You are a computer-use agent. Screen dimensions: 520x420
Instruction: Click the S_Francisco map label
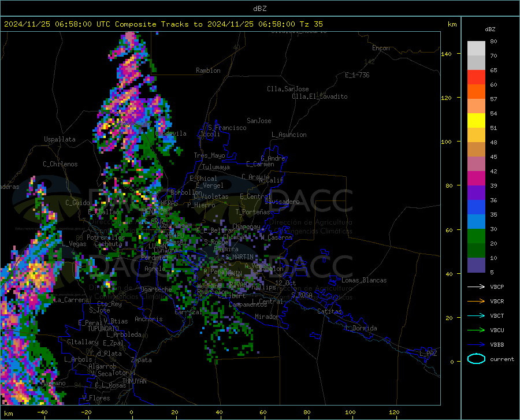(228, 128)
